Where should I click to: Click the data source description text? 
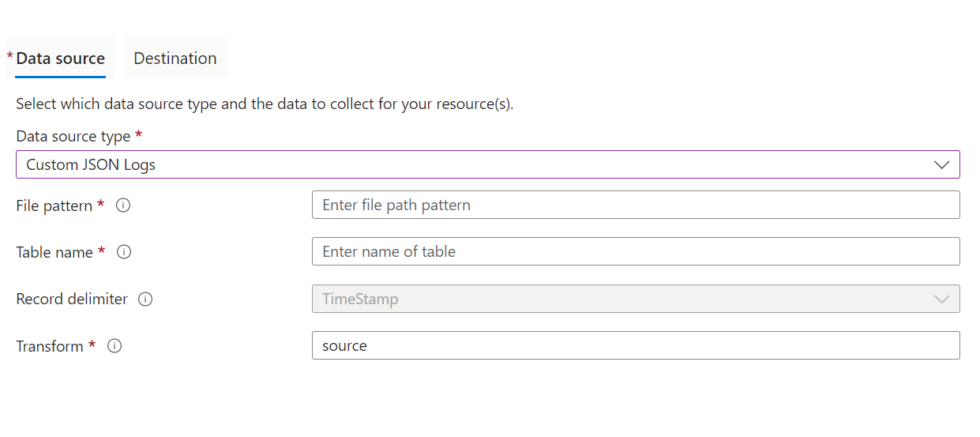point(265,104)
